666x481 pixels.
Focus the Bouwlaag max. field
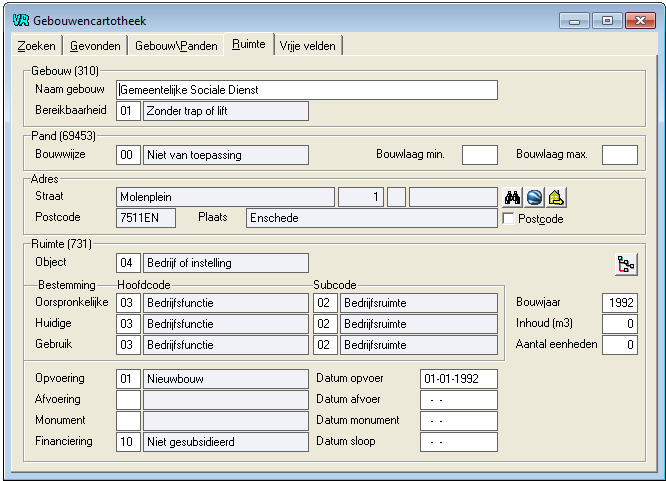click(620, 155)
